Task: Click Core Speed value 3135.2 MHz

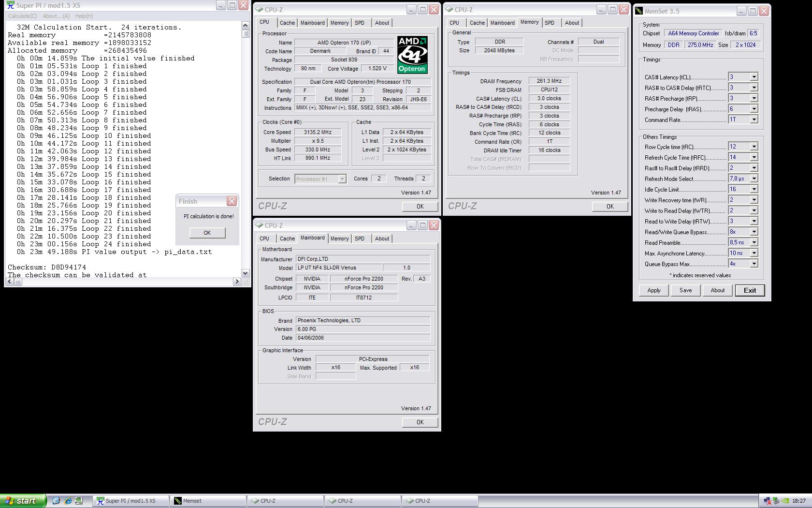Action: click(318, 132)
